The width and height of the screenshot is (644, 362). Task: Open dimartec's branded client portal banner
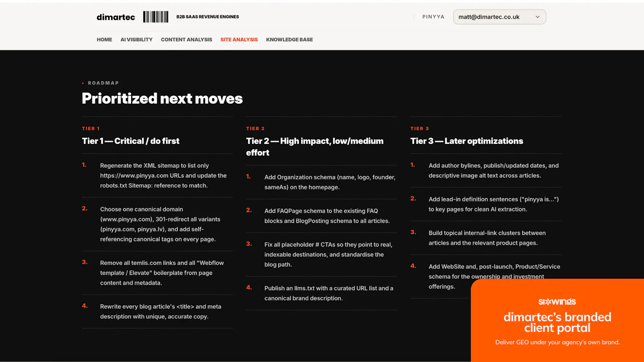pos(557,320)
